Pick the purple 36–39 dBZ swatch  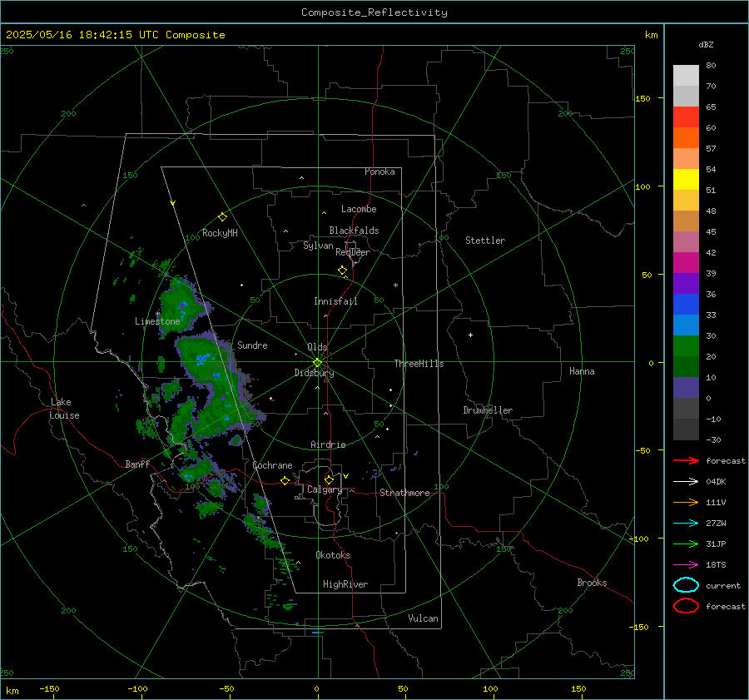point(686,283)
